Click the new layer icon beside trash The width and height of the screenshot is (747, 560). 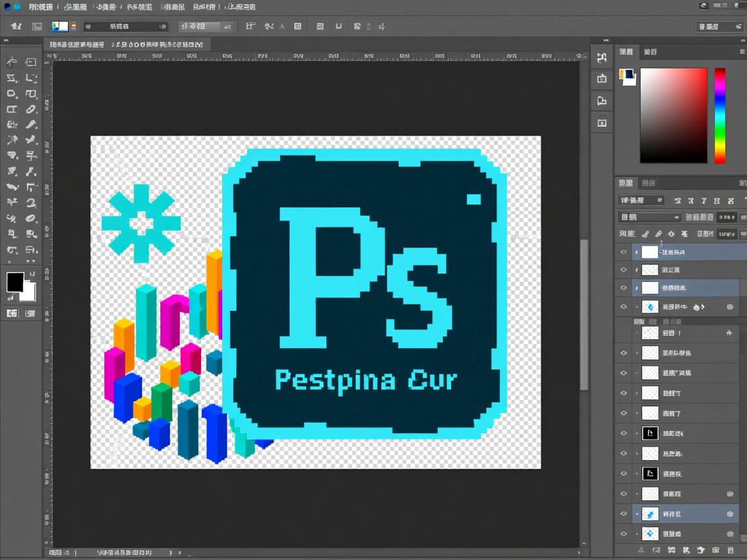pyautogui.click(x=716, y=550)
